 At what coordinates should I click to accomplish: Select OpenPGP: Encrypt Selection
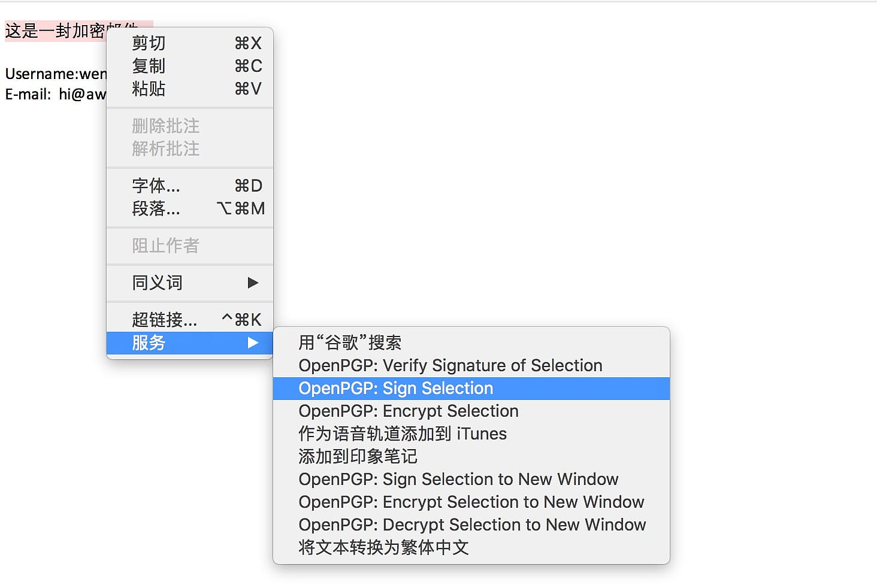pos(471,411)
